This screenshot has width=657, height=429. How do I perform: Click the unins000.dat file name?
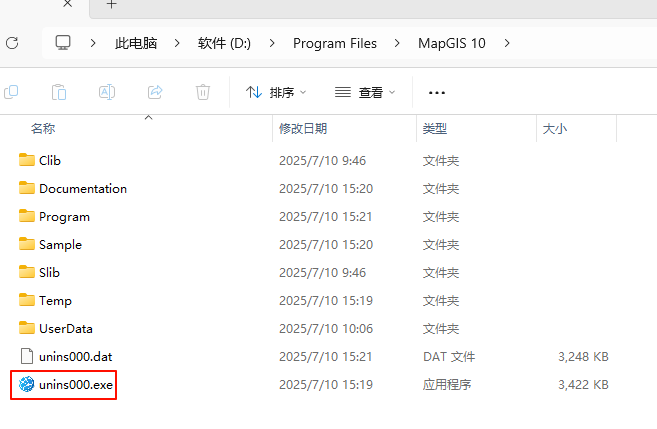coord(75,357)
